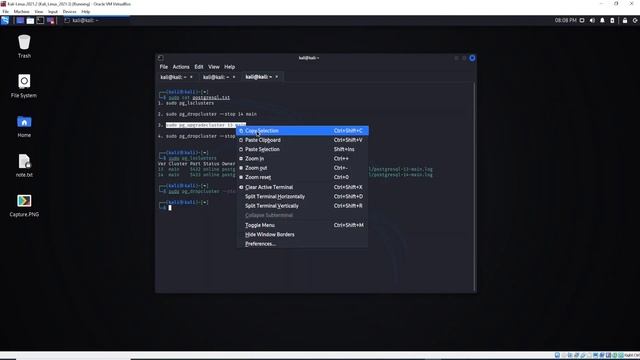Open VirtualBox View menu

coord(39,12)
